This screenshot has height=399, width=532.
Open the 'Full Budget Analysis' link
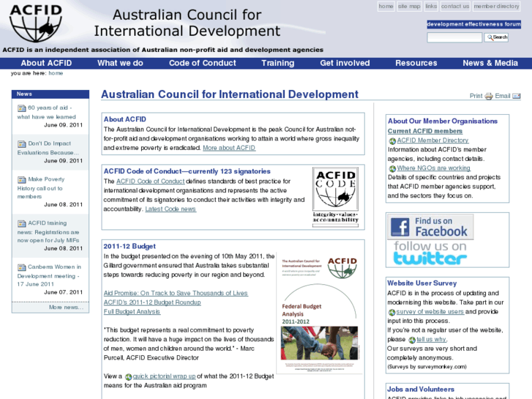[132, 312]
